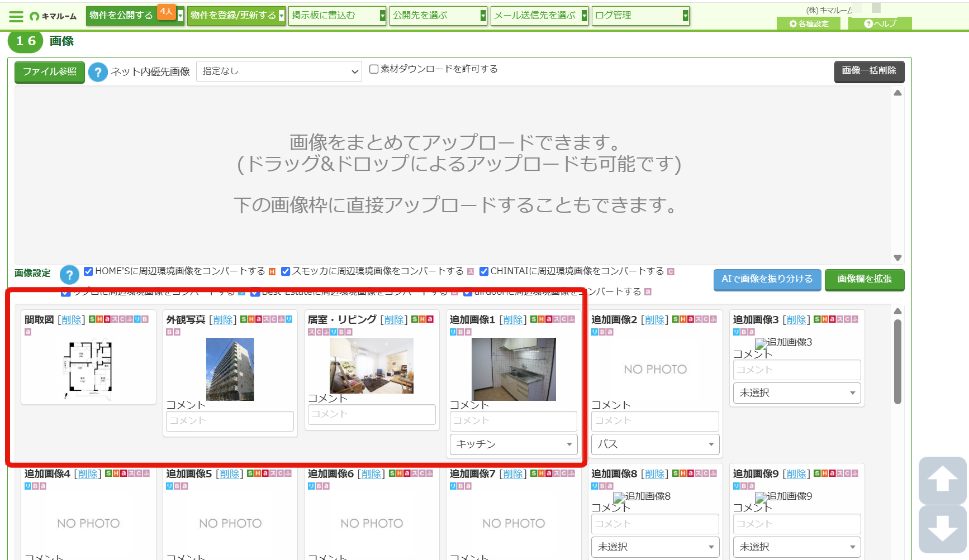
Task: Focus the コメント field under 追加画像1
Action: click(x=514, y=421)
